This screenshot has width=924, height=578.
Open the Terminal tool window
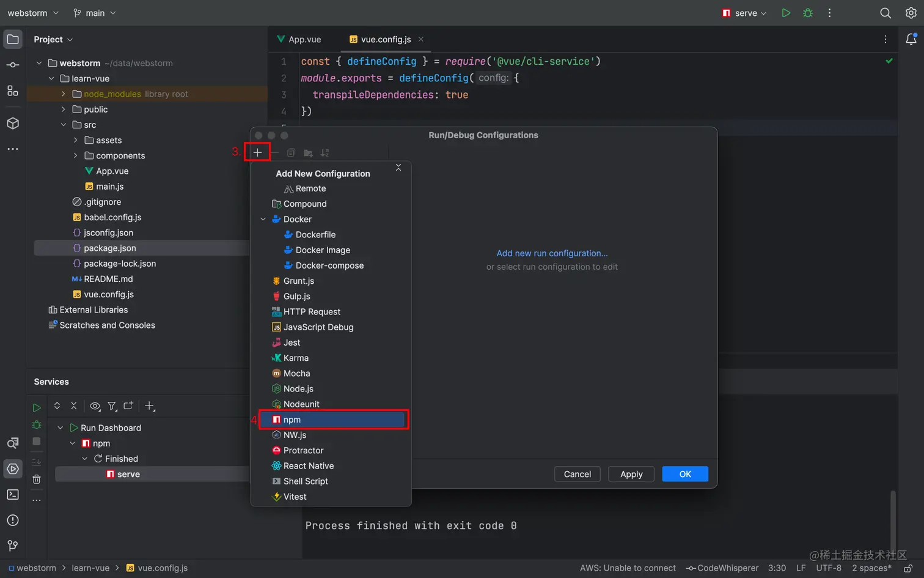13,494
